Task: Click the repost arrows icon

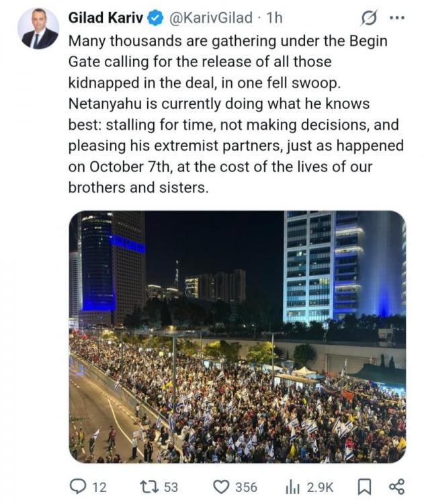Action: click(x=149, y=487)
